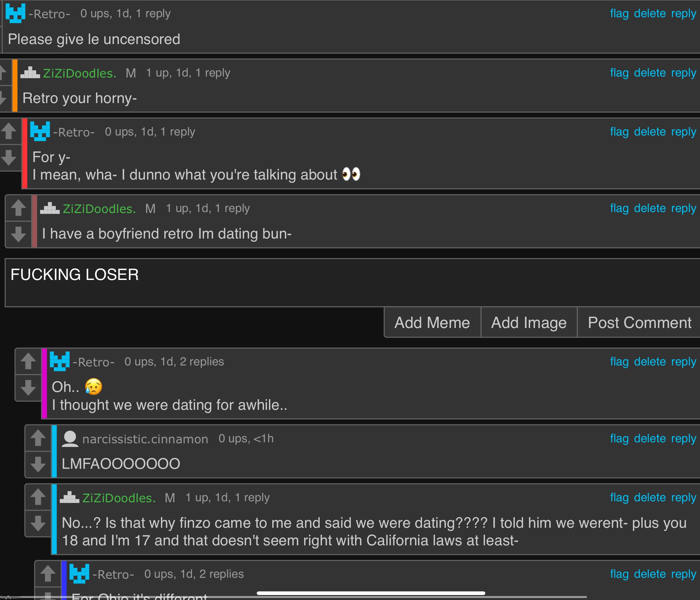Screen dimensions: 700x600
Task: Open Retro's blue pixel avatar on top comment
Action: tap(16, 14)
